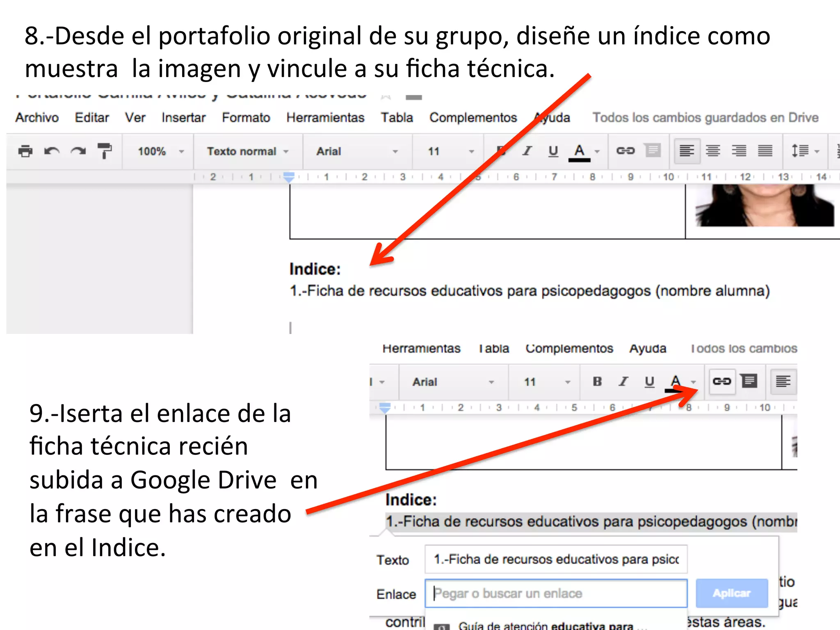
Task: Toggle italic in lower toolbar
Action: [623, 381]
